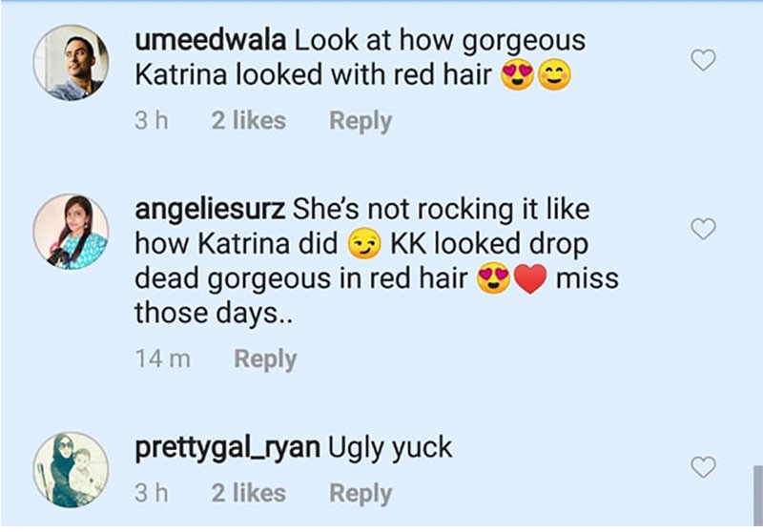Click the scrollbar thumb at right edge
The image size is (763, 532).
[757, 495]
